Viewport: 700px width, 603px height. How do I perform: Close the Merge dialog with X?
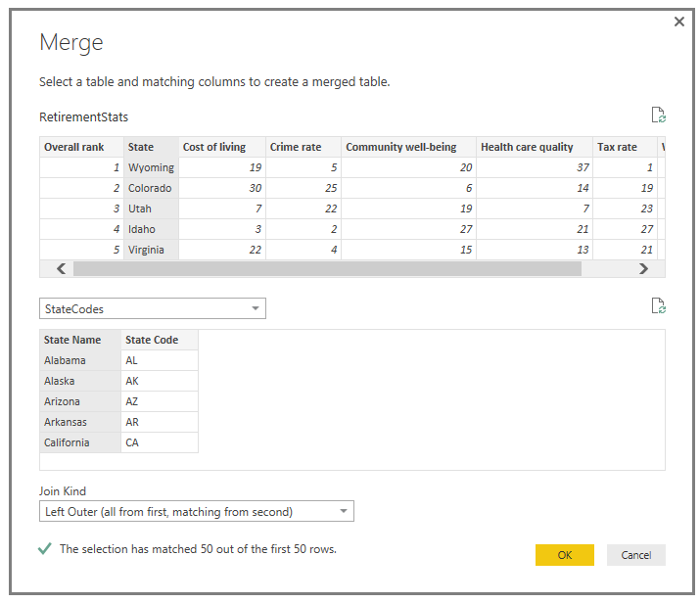point(679,22)
